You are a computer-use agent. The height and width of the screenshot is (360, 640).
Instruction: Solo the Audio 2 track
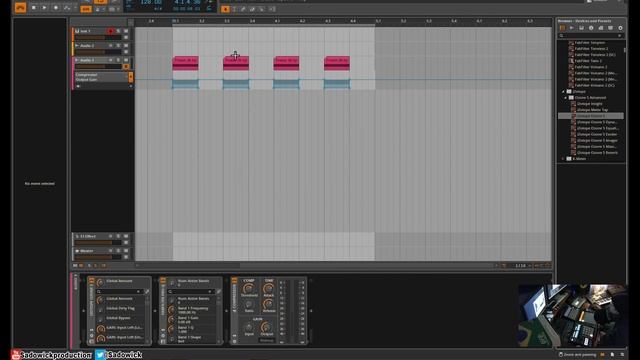coord(118,46)
